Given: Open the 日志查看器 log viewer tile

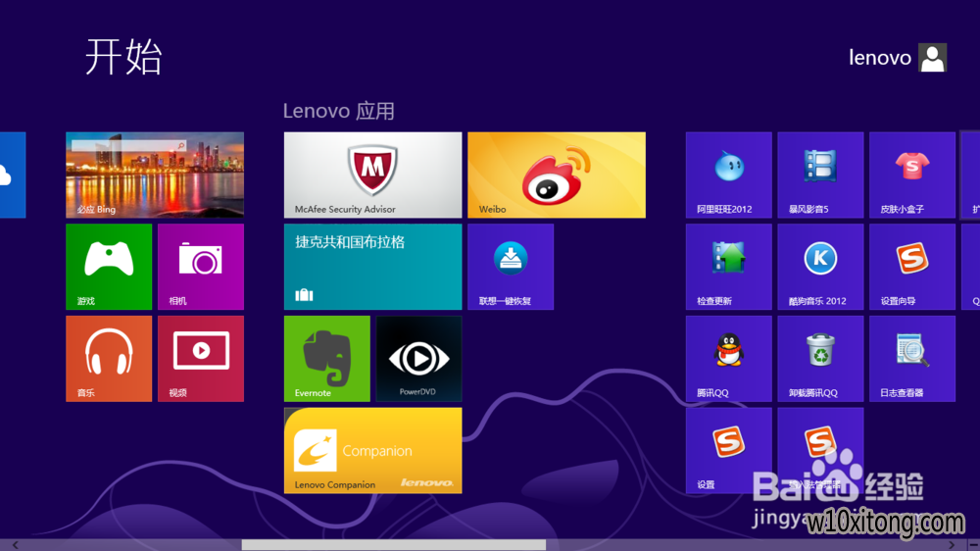Looking at the screenshot, I should [912, 359].
